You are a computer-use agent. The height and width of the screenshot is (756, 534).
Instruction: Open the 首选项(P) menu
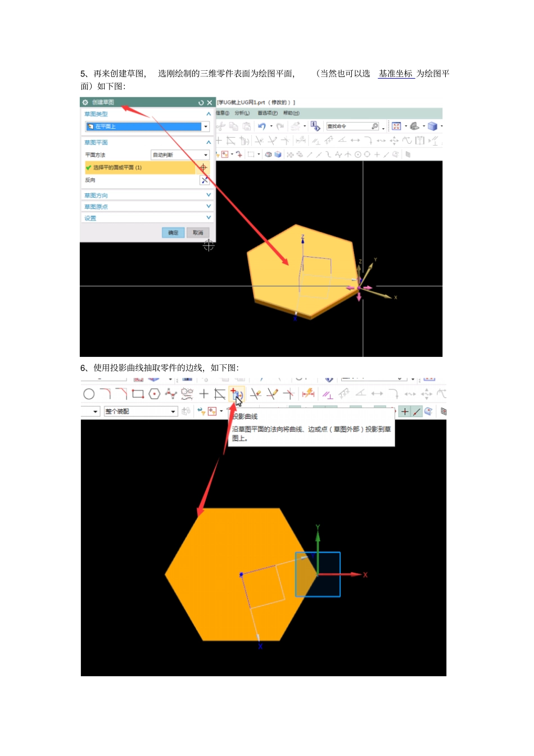[268, 113]
